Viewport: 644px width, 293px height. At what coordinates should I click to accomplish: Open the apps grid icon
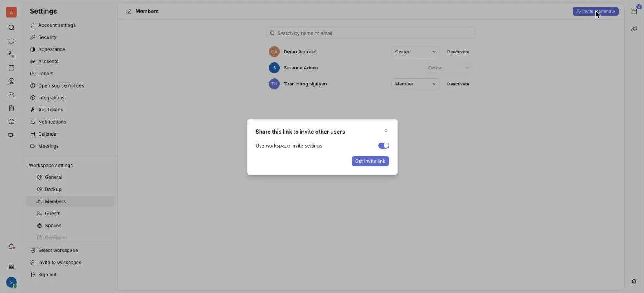click(x=11, y=267)
